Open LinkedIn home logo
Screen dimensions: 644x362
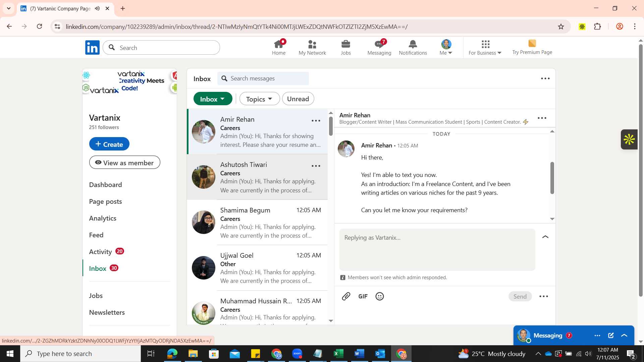[92, 48]
